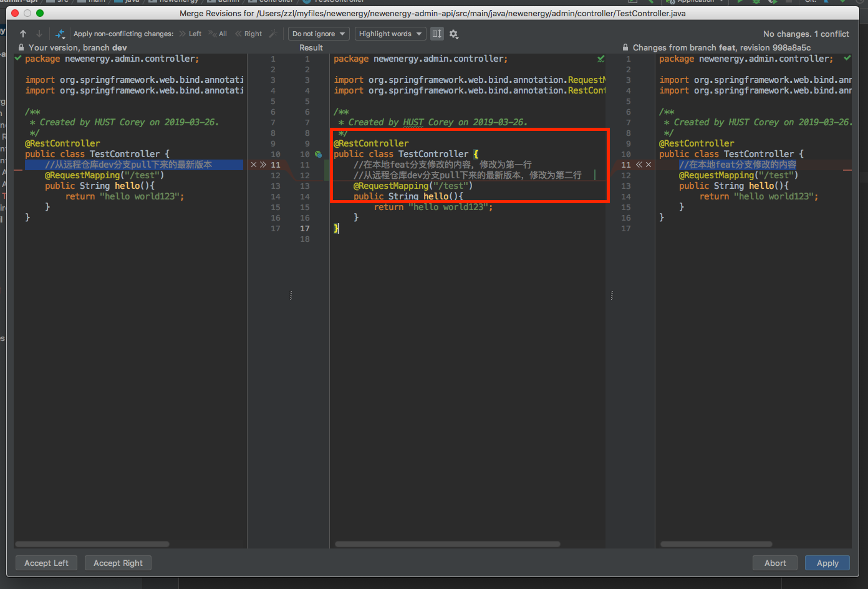Click class gutter icon at Result line 10
The height and width of the screenshot is (589, 868).
(x=318, y=154)
